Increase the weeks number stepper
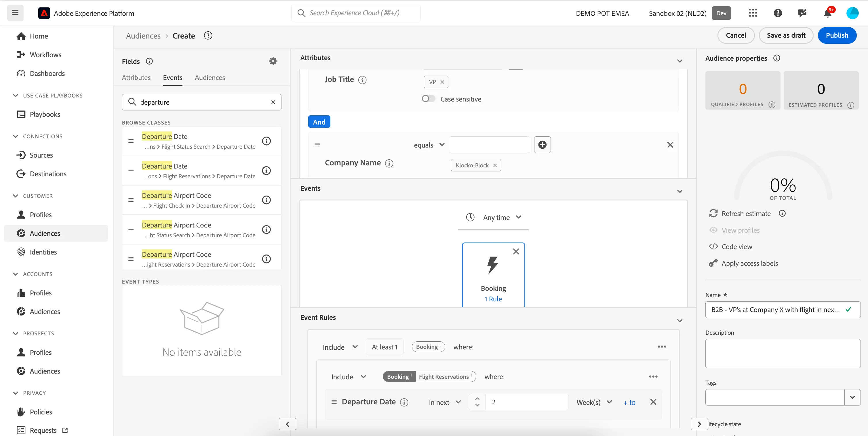 tap(477, 399)
